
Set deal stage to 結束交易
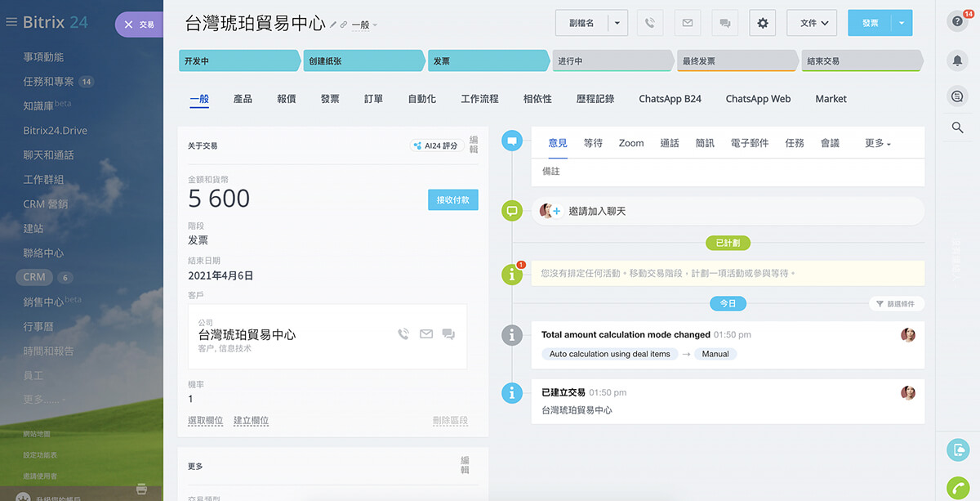click(862, 60)
